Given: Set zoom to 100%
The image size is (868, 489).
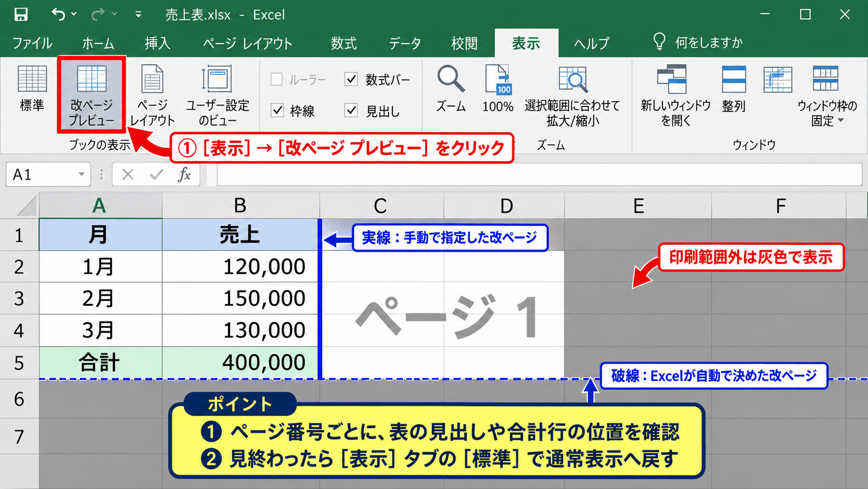Looking at the screenshot, I should (x=498, y=89).
